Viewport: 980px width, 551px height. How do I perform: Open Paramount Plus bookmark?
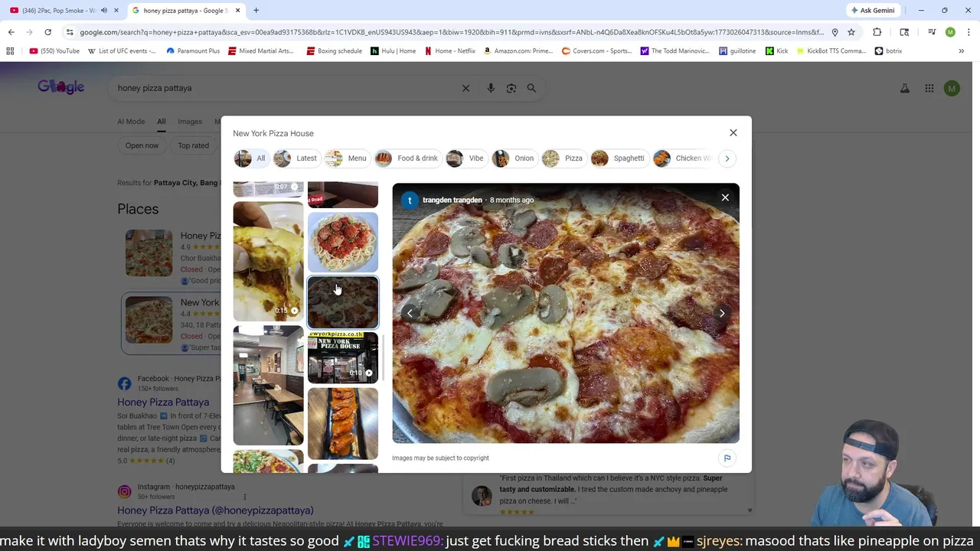[x=194, y=51]
